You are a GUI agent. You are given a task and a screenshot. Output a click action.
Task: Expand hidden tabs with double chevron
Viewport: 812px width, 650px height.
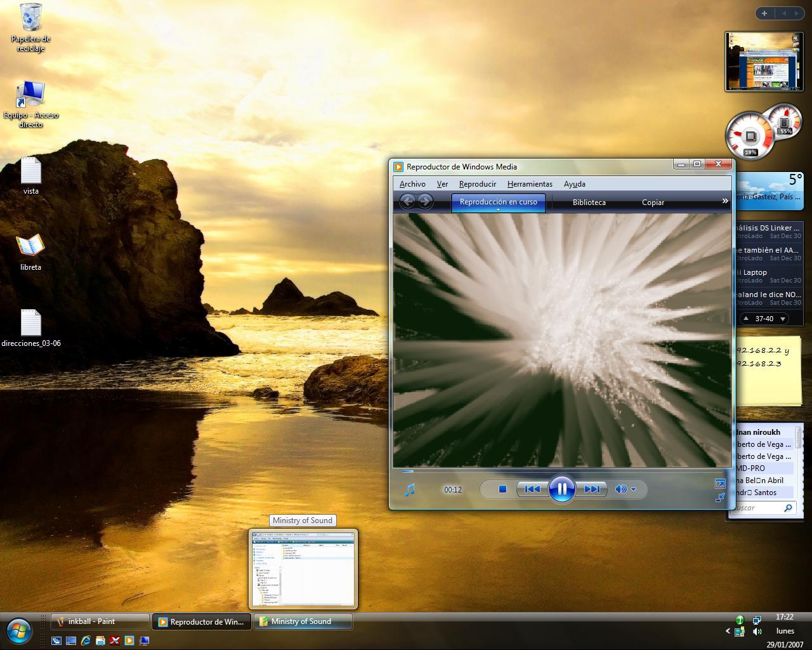tap(725, 201)
